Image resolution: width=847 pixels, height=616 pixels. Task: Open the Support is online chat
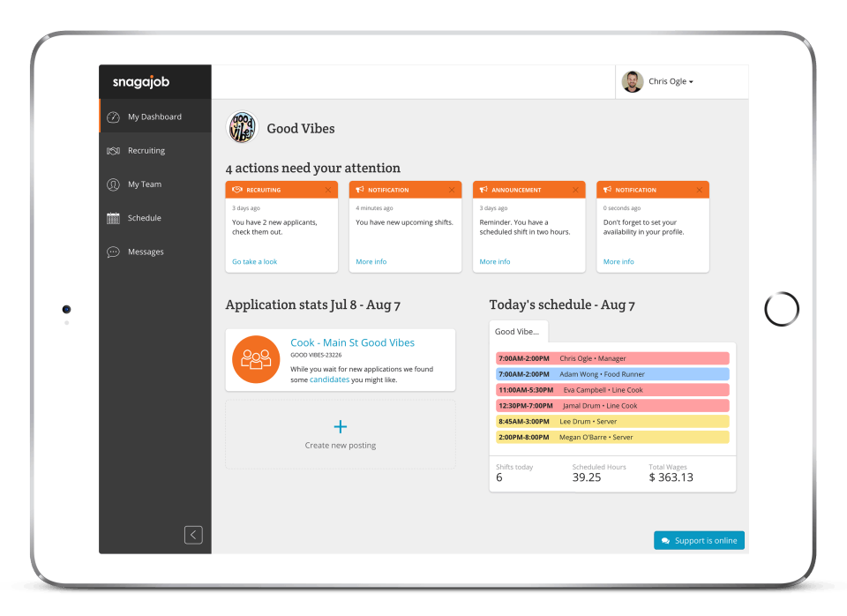click(699, 540)
